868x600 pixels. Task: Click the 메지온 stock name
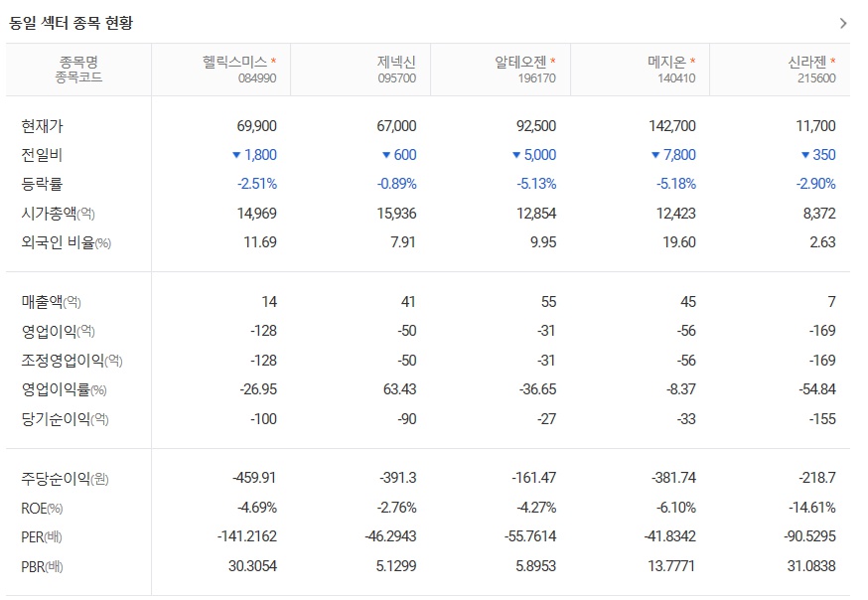point(666,62)
